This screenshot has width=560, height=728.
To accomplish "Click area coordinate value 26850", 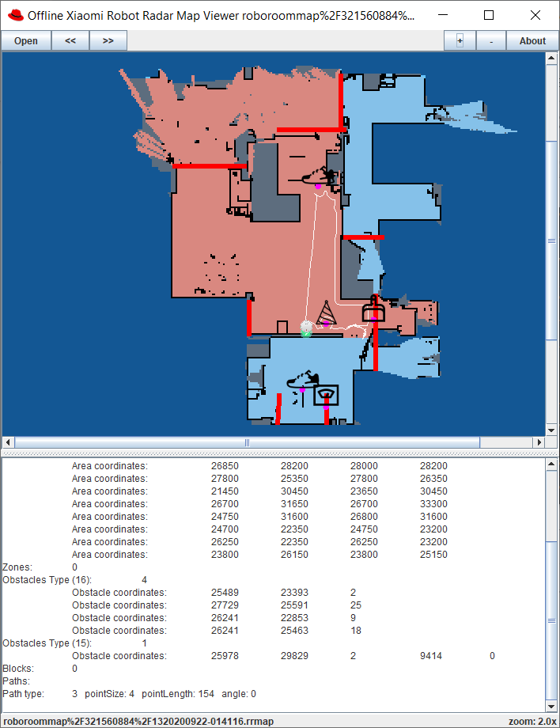I will click(x=225, y=466).
